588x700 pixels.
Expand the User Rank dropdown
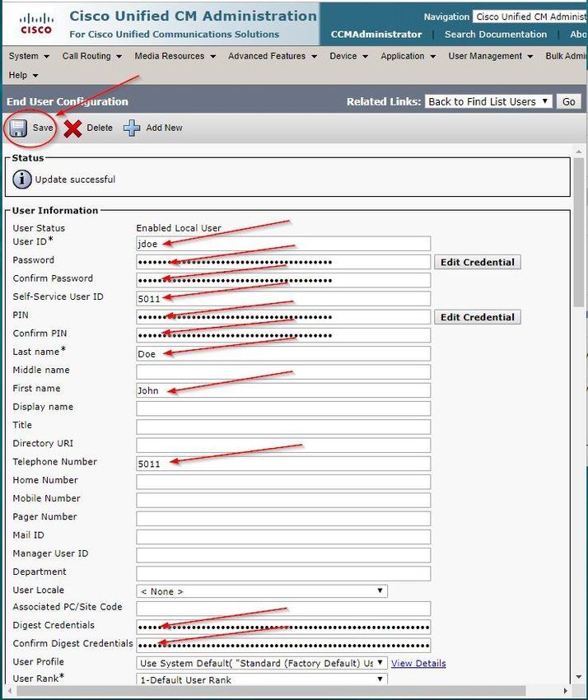coord(262,679)
